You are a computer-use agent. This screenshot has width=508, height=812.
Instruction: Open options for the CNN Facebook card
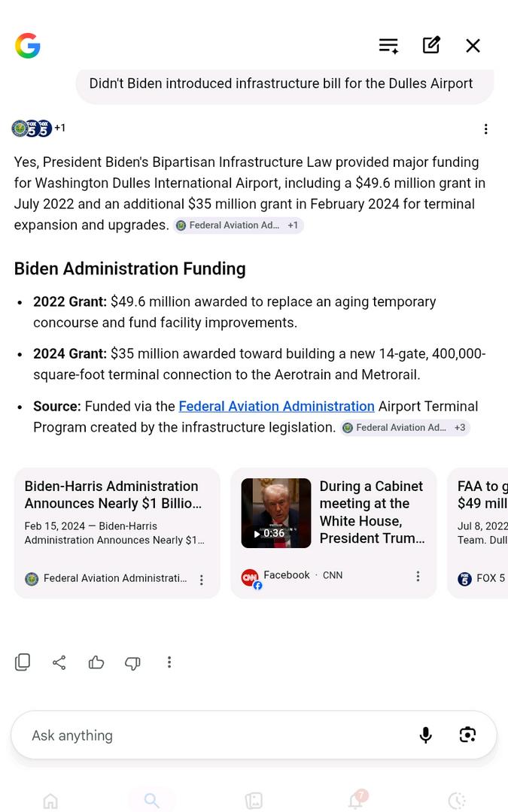pyautogui.click(x=418, y=577)
